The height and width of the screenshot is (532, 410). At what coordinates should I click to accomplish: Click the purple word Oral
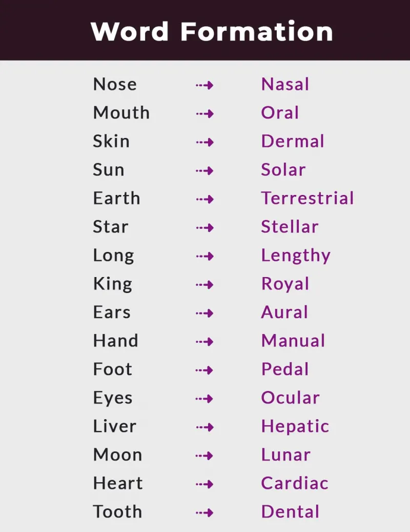[x=280, y=113]
